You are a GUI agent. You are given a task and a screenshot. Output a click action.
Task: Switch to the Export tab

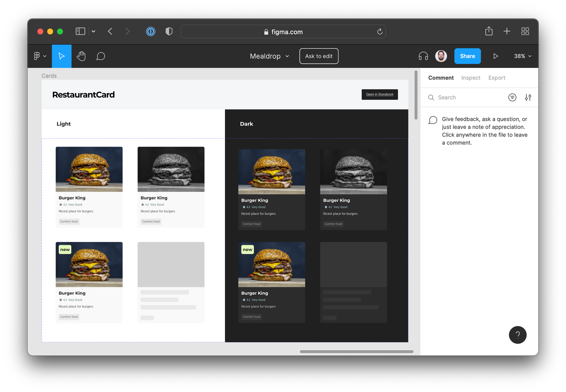coord(497,78)
